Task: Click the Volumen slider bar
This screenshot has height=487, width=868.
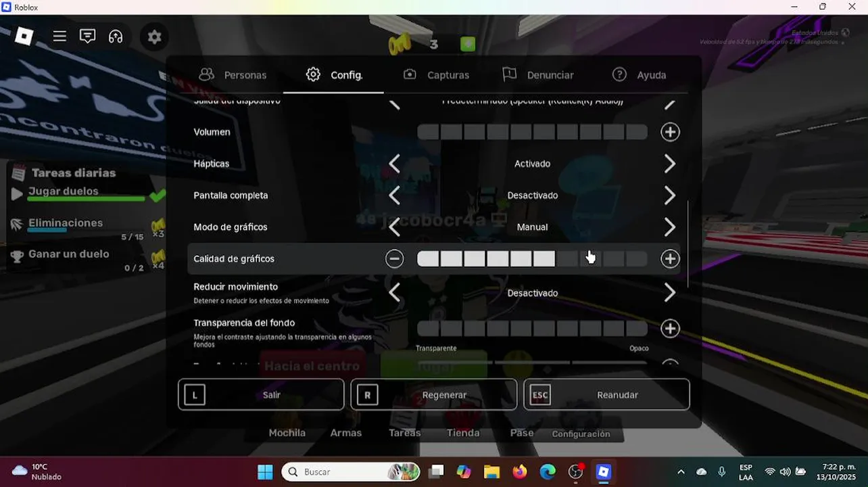Action: [533, 132]
